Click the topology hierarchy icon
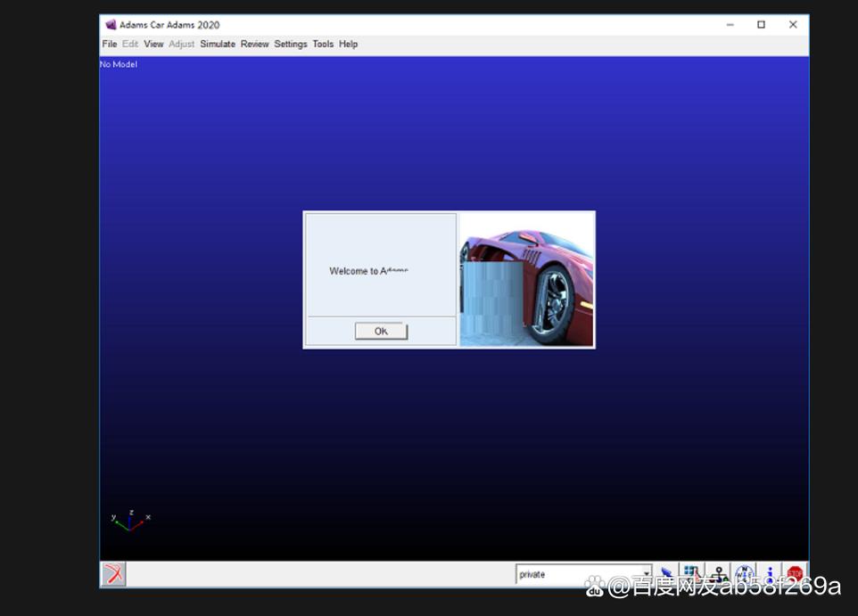This screenshot has height=616, width=858. pos(718,574)
